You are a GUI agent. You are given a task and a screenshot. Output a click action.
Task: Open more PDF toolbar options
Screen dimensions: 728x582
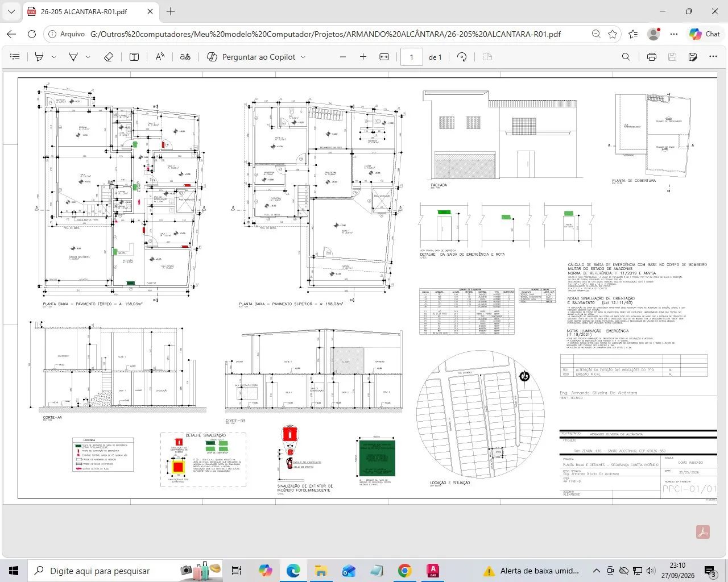(713, 57)
